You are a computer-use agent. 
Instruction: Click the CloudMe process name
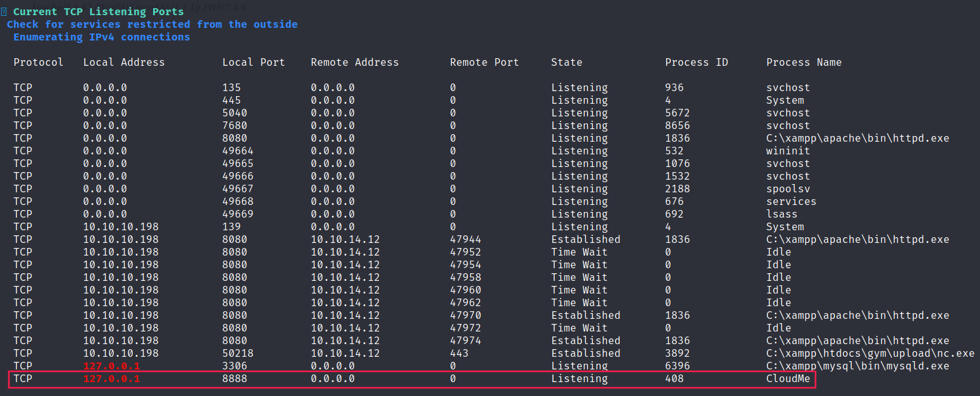(788, 379)
